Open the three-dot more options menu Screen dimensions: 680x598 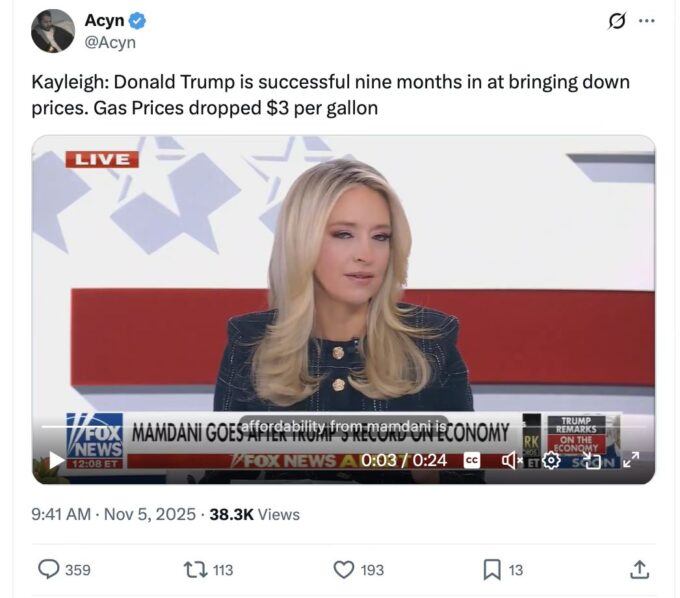tap(647, 20)
